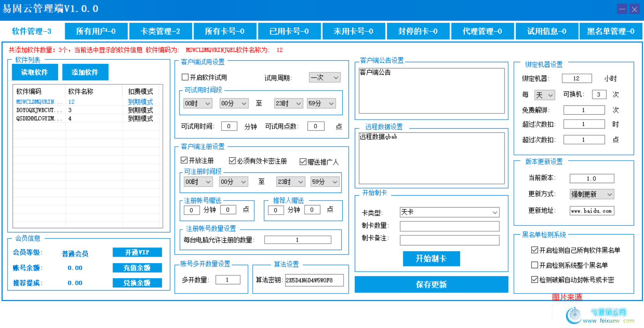The image size is (644, 328).
Task: Click the 可换机 count field
Action: coord(599,94)
